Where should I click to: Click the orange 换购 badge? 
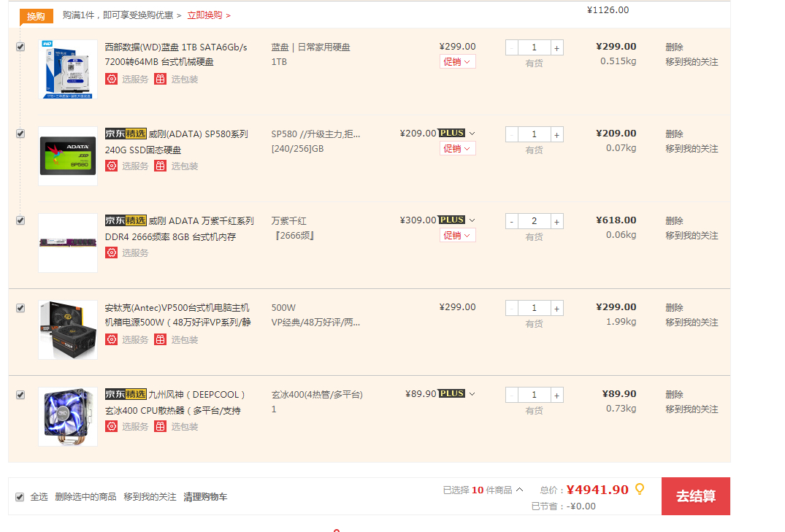[36, 17]
